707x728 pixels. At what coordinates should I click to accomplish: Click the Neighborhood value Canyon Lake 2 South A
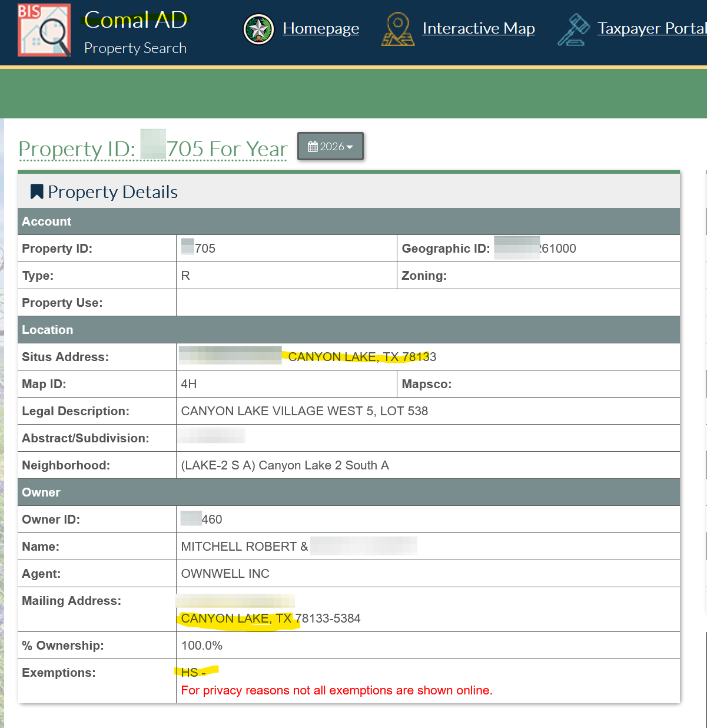pyautogui.click(x=285, y=465)
